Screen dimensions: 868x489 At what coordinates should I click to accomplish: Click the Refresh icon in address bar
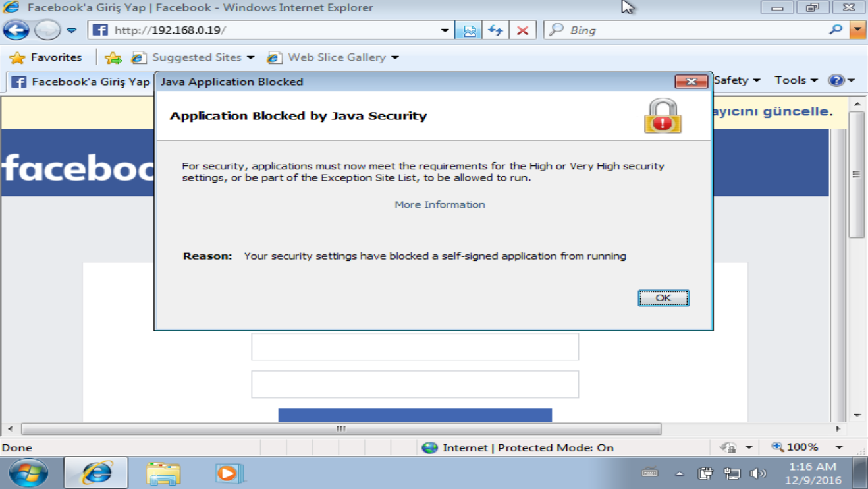click(x=495, y=30)
